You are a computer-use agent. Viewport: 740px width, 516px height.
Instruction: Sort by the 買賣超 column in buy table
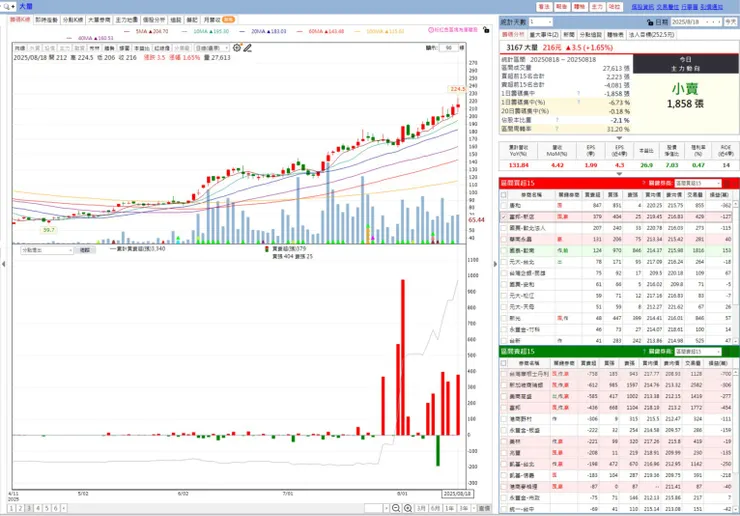(592, 195)
